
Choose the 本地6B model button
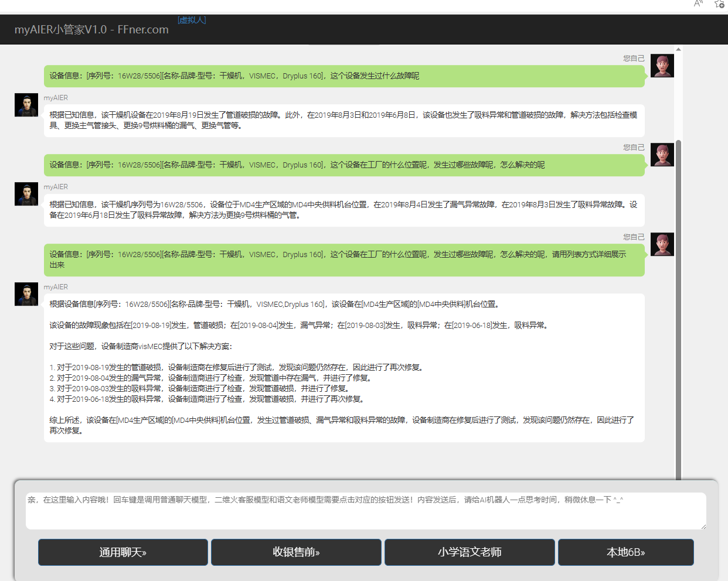click(625, 552)
